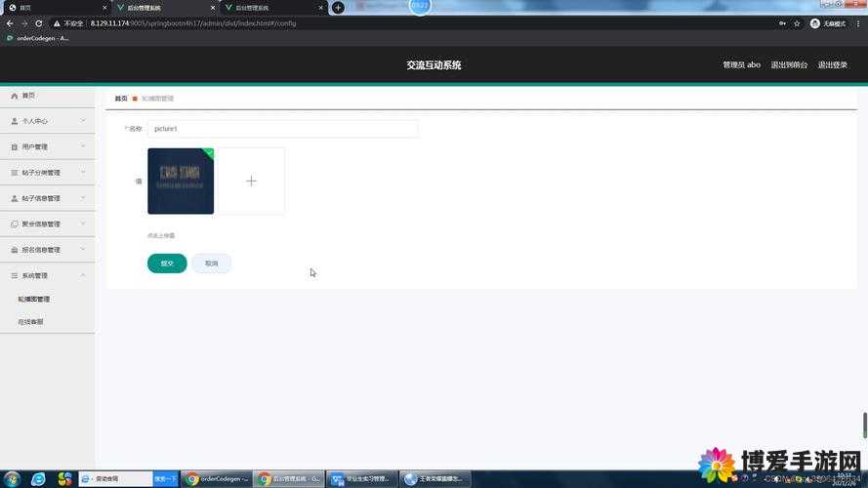Reload the page with the refresh icon
This screenshot has width=868, height=488.
click(39, 23)
